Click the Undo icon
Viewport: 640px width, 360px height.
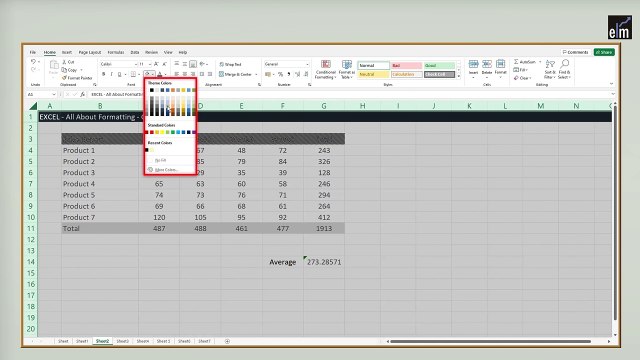[x=33, y=62]
